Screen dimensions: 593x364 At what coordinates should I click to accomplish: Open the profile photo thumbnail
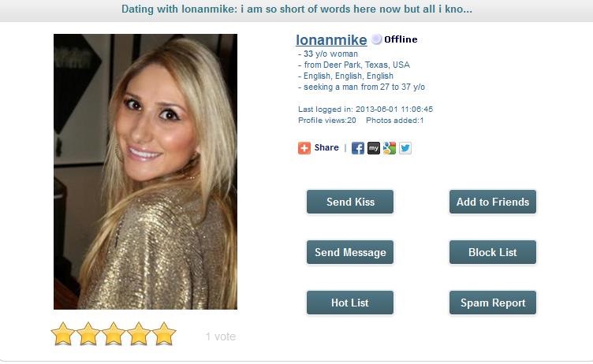(146, 172)
